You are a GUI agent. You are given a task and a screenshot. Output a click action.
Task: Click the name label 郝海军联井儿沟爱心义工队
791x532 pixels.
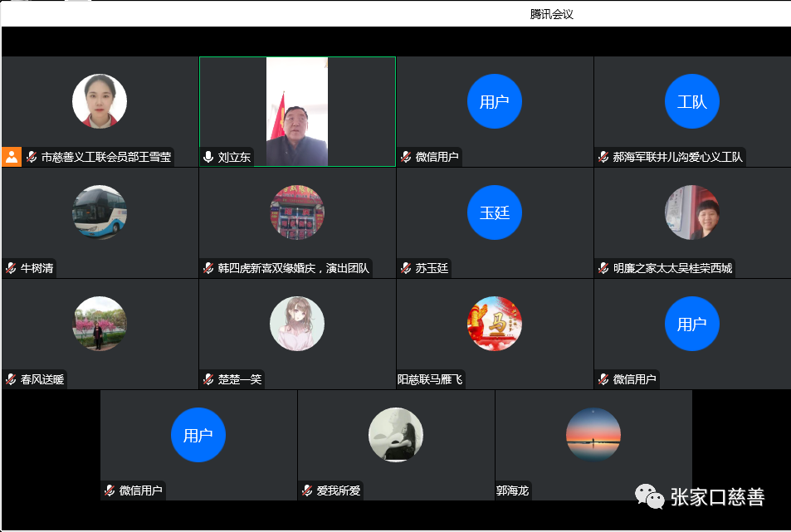pyautogui.click(x=677, y=157)
